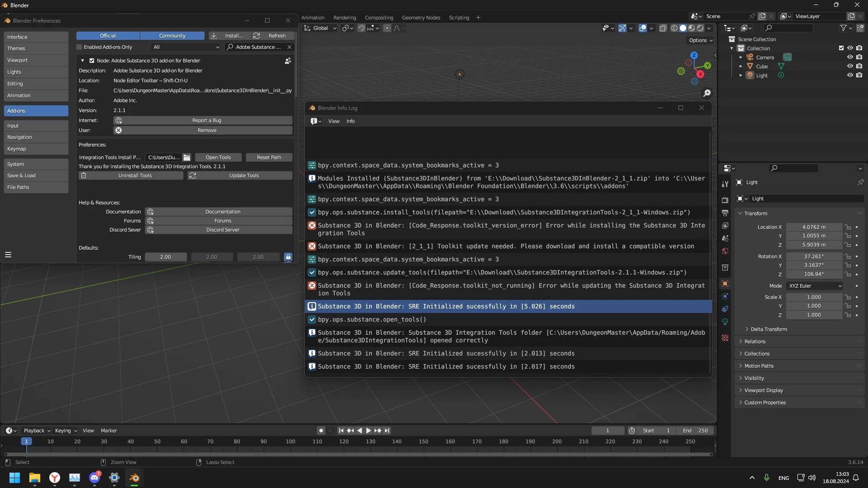The height and width of the screenshot is (488, 868).
Task: Open the Discord Server link button
Action: pos(218,230)
